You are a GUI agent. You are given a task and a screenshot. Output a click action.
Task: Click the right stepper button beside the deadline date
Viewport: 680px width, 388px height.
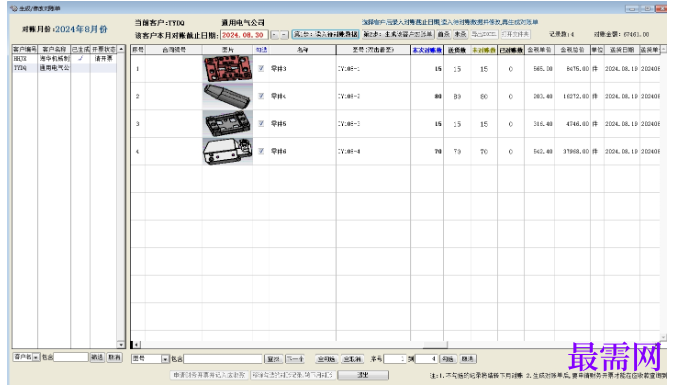tap(284, 35)
